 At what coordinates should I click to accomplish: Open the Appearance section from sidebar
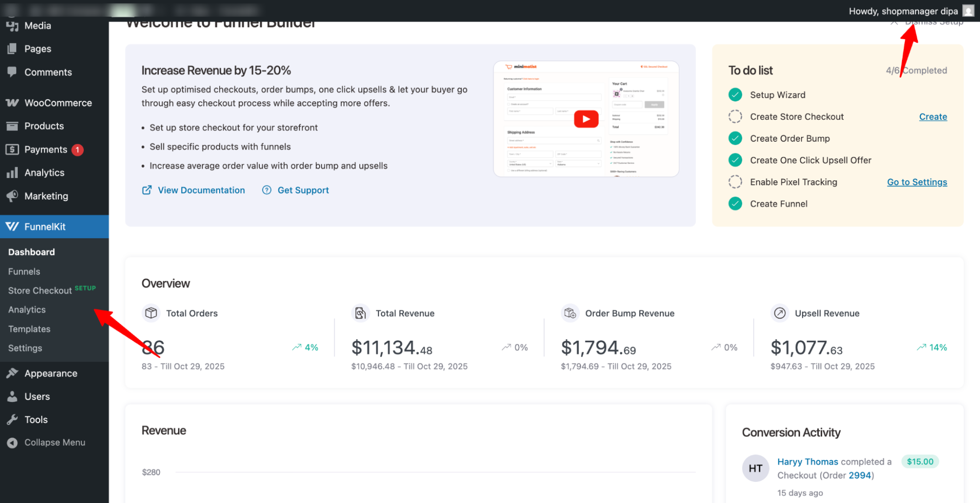coord(12,373)
